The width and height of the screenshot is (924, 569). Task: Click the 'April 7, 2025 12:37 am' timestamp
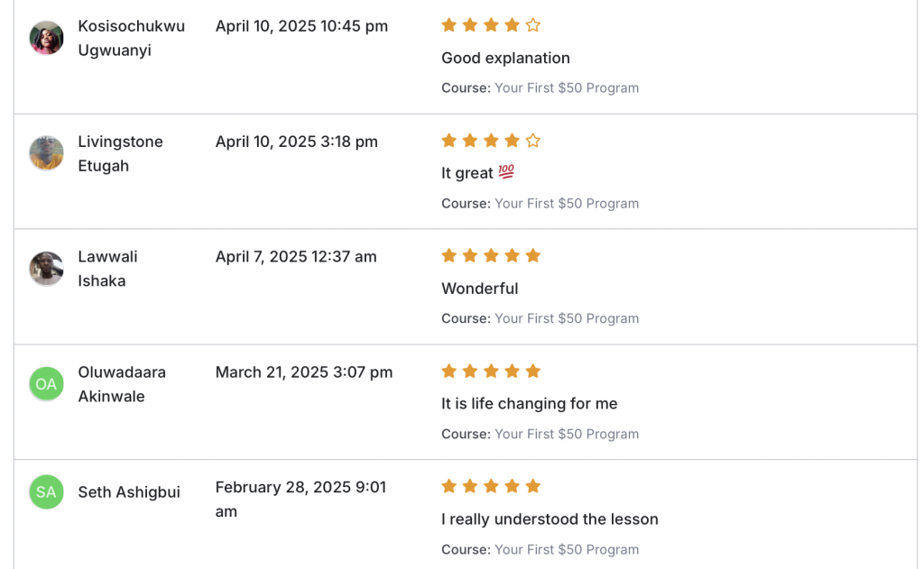(x=296, y=257)
